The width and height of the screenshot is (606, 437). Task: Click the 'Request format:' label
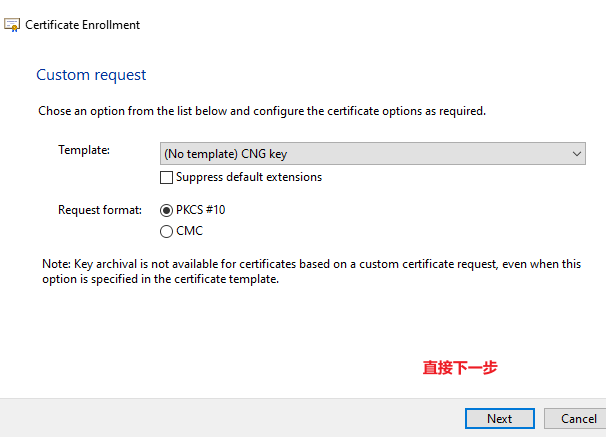click(100, 210)
